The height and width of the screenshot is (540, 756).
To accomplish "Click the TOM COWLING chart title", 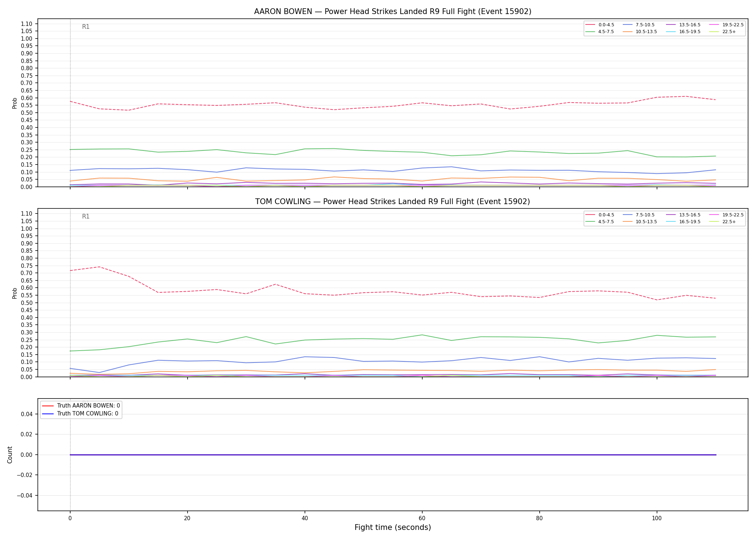I will click(x=392, y=202).
